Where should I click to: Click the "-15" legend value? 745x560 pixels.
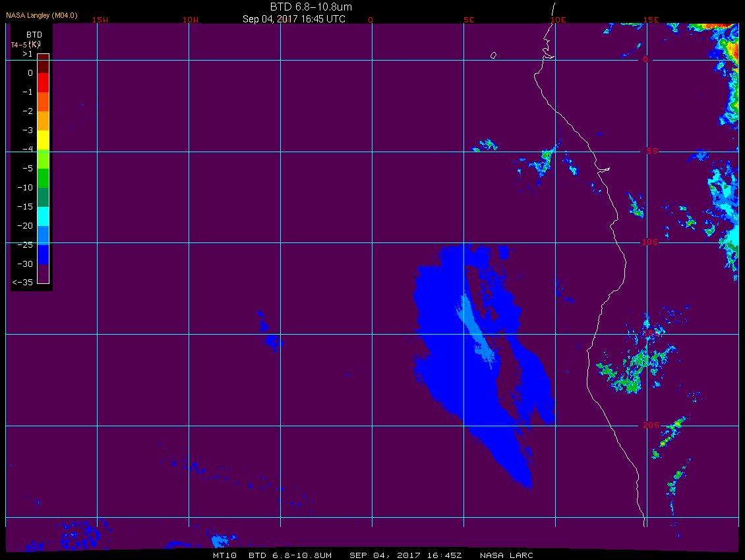25,207
